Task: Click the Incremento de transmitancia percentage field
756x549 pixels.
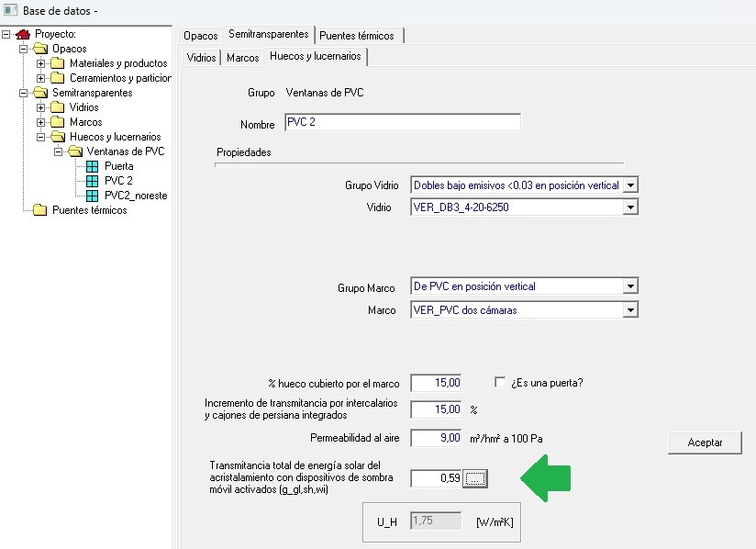Action: pyautogui.click(x=437, y=409)
